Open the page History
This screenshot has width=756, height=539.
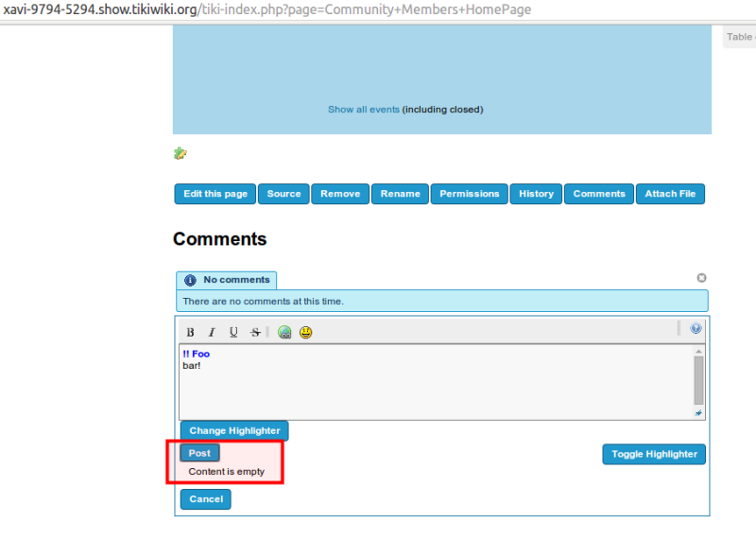tap(536, 194)
